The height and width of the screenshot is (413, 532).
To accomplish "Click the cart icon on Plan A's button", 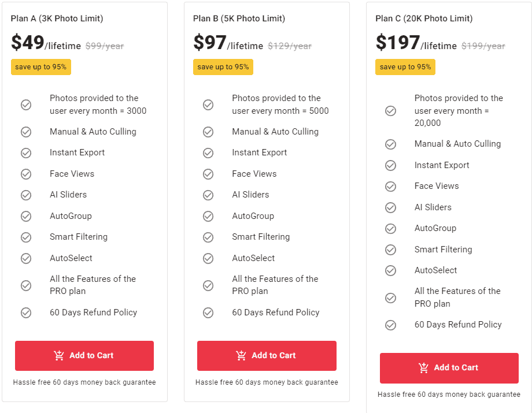I will (x=60, y=356).
